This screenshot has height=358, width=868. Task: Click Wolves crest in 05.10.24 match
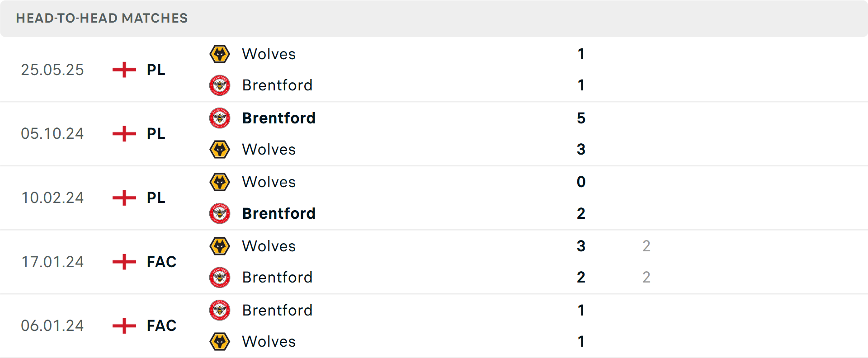(x=220, y=150)
